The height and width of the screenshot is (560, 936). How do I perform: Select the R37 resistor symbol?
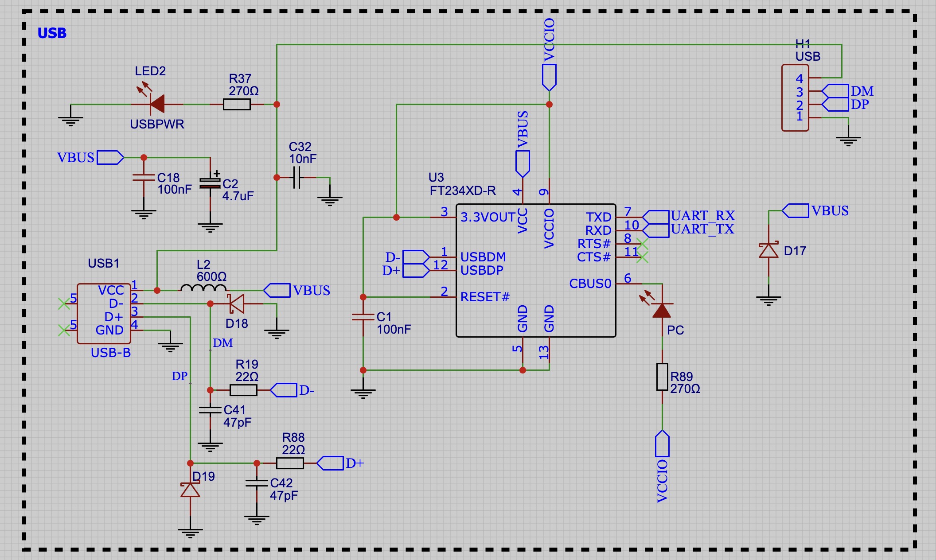pos(237,105)
